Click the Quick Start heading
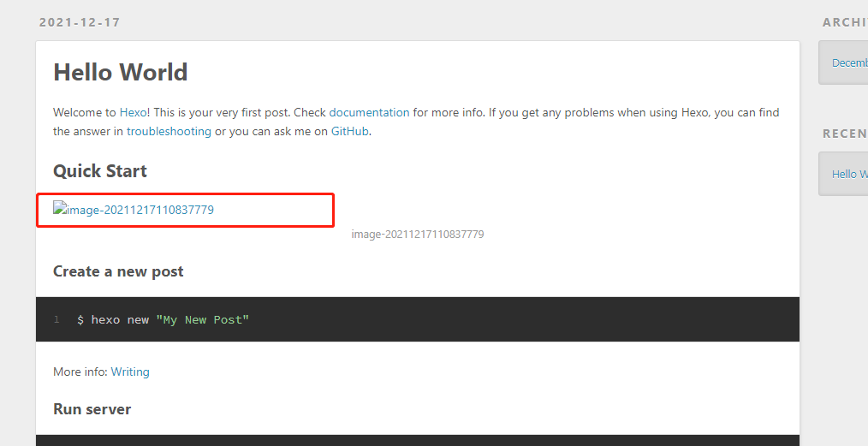The image size is (868, 446). tap(100, 171)
